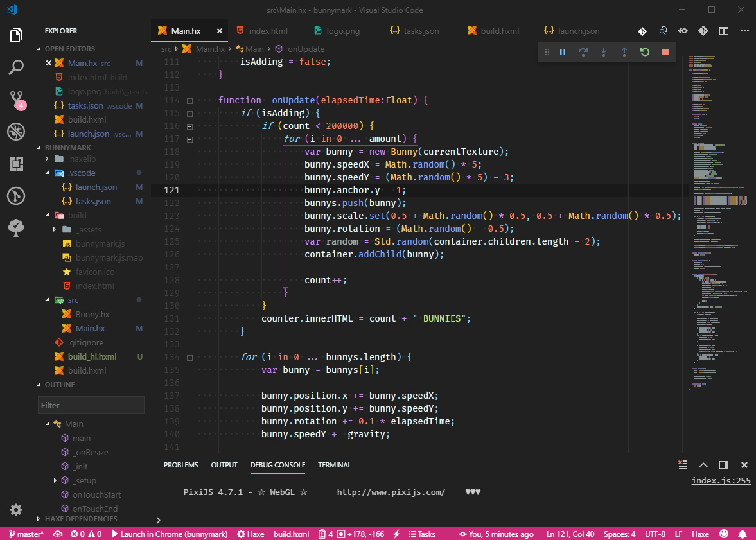This screenshot has height=540, width=756.
Task: Toggle the notifications bell in status bar
Action: pos(743,534)
